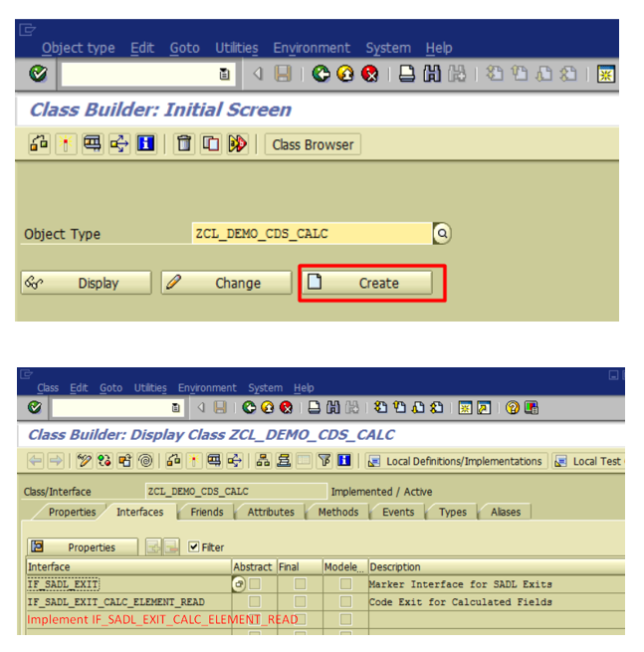Viewport: 644px width, 652px height.
Task: Click Find binoculars icon in Display Class window
Action: tap(333, 407)
